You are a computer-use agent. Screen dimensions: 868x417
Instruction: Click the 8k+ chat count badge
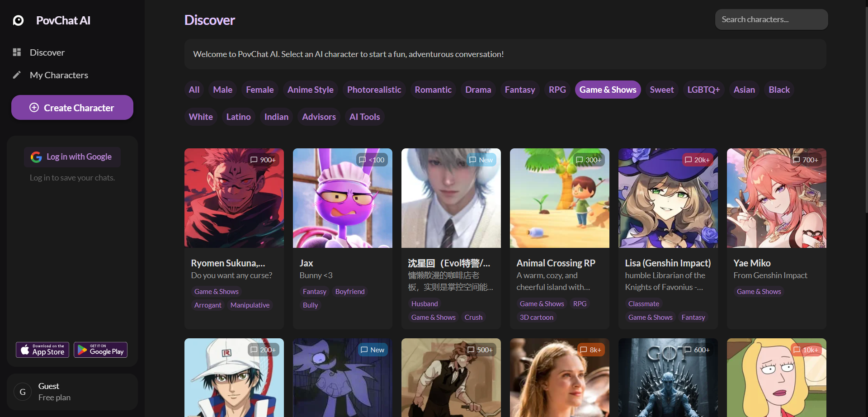tap(591, 350)
